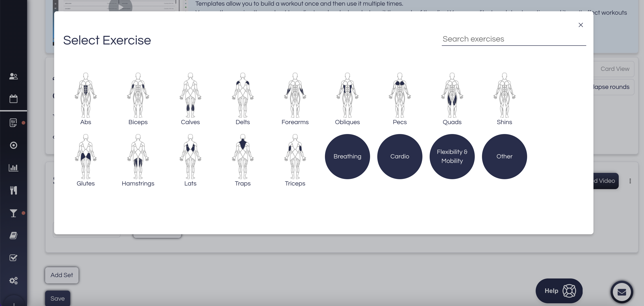Image resolution: width=644 pixels, height=306 pixels.
Task: Close the Select Exercise dialog
Action: click(x=581, y=25)
